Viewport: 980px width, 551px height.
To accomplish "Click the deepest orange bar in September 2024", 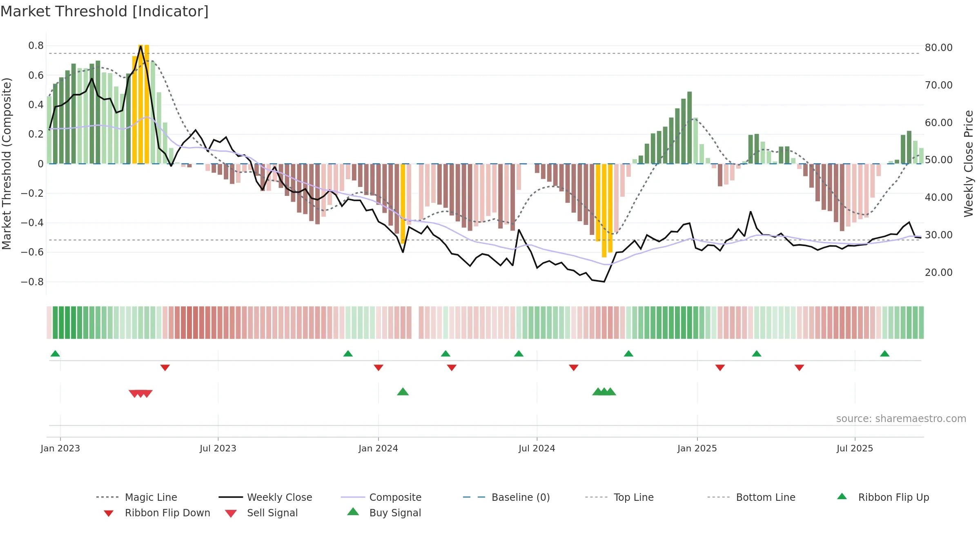I will pyautogui.click(x=604, y=210).
